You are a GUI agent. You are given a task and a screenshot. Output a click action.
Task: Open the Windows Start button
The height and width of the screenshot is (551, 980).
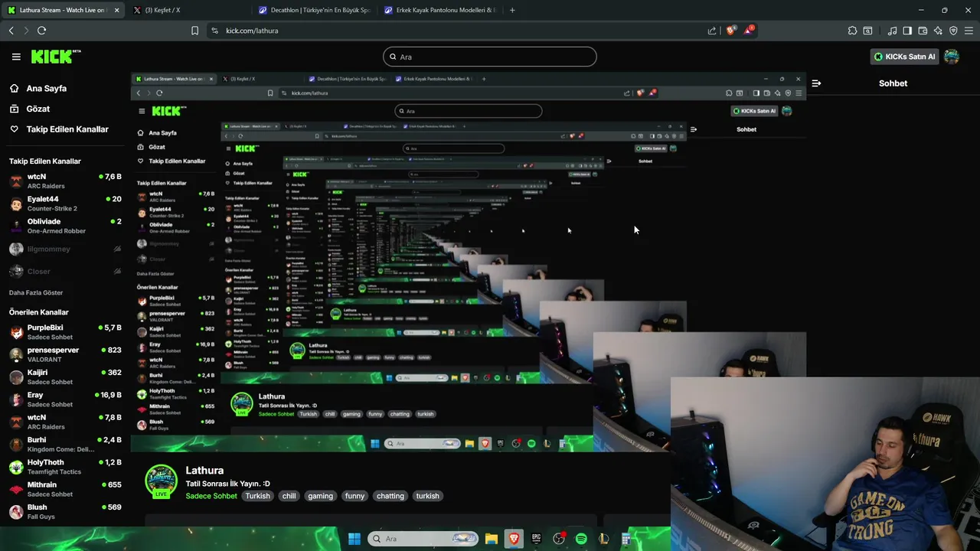[354, 539]
